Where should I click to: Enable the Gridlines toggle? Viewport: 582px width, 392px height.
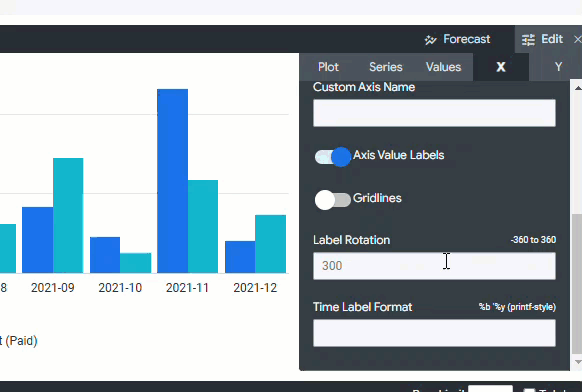coord(333,200)
